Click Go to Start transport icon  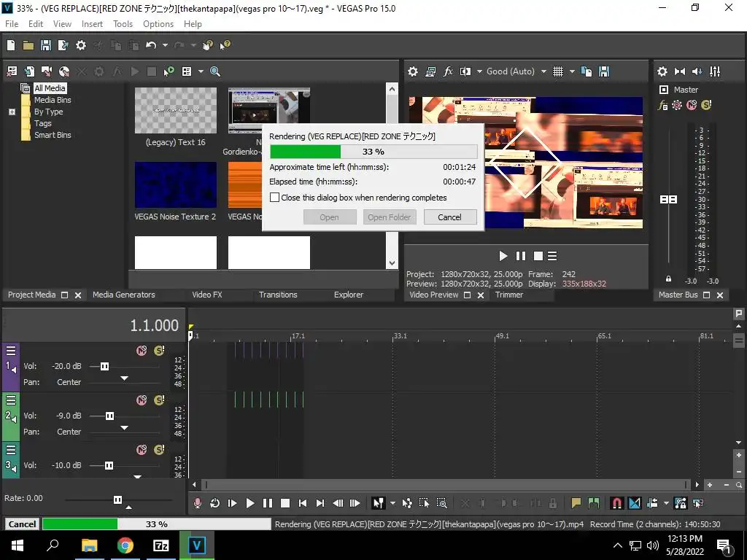[303, 503]
